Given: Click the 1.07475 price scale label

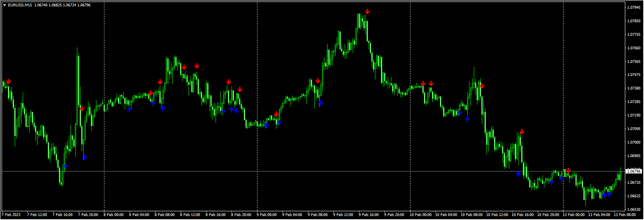Looking at the screenshot, I should coord(634,75).
